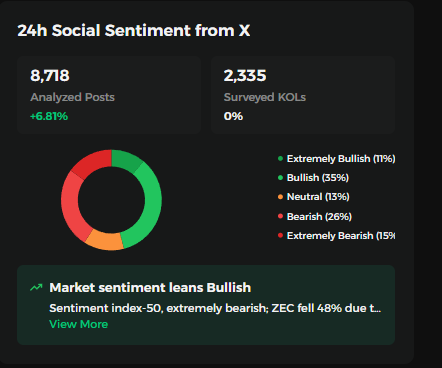The image size is (442, 368).
Task: Toggle Extremely Bullish (11%) legend entry
Action: (337, 159)
